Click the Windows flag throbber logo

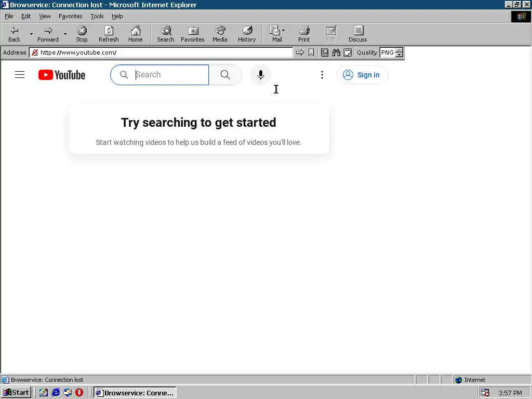pyautogui.click(x=521, y=16)
